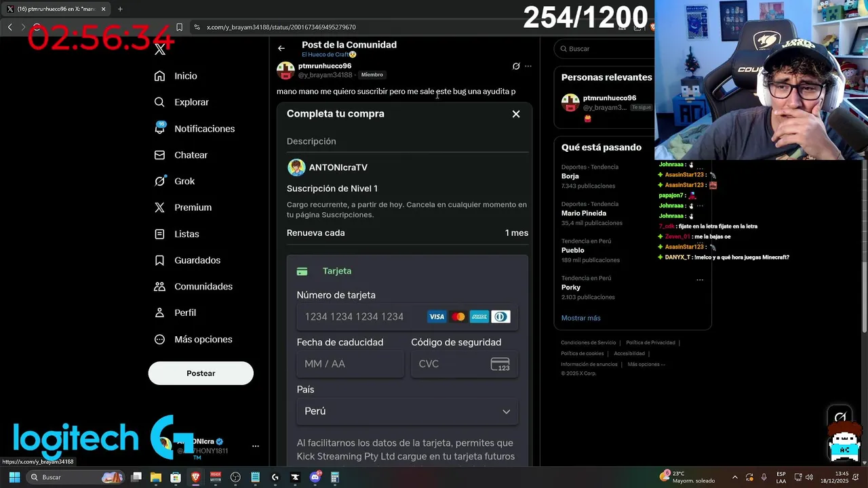Image resolution: width=868 pixels, height=488 pixels.
Task: Click the post author's avatar
Action: [285, 70]
